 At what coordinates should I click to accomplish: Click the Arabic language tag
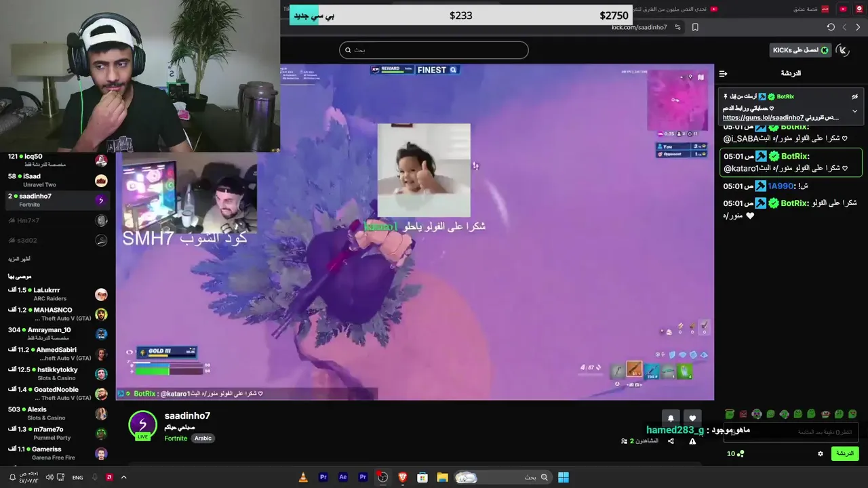click(x=203, y=439)
